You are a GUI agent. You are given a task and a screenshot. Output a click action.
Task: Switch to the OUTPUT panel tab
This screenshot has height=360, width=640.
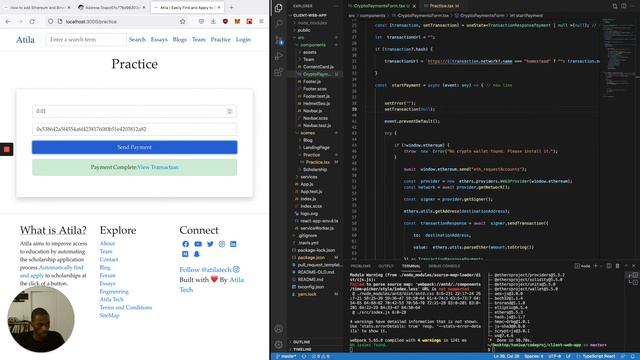[x=386, y=266]
